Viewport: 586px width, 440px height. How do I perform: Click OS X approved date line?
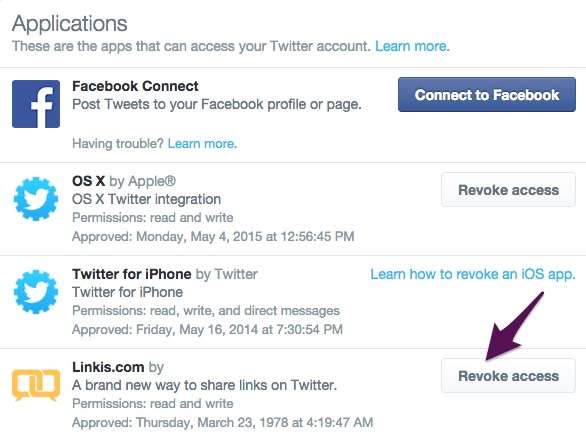(x=213, y=236)
